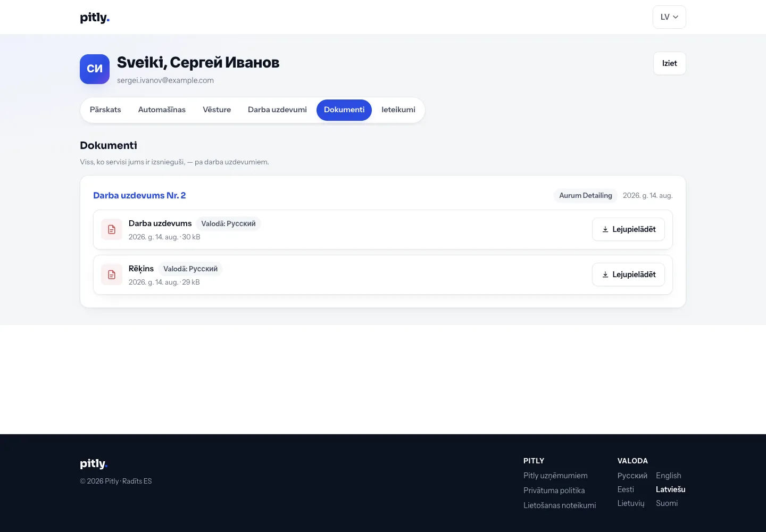Select the Dokumenti tab
766x532 pixels.
(x=344, y=110)
